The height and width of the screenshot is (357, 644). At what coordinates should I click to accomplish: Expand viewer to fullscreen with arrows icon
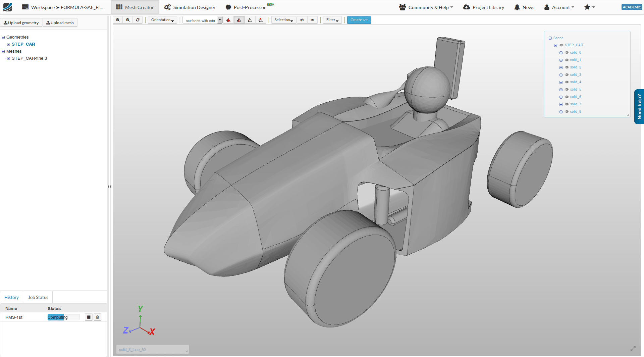pos(633,349)
